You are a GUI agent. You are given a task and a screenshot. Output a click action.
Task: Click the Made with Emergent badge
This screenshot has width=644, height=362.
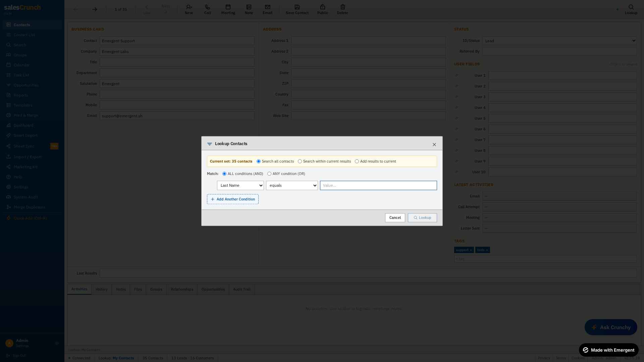pos(608,350)
